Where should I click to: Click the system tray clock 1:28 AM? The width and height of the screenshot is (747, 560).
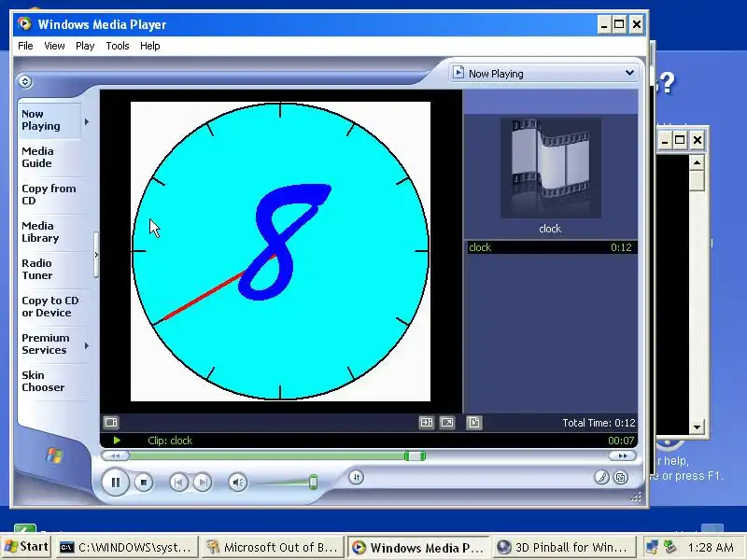[x=711, y=548]
